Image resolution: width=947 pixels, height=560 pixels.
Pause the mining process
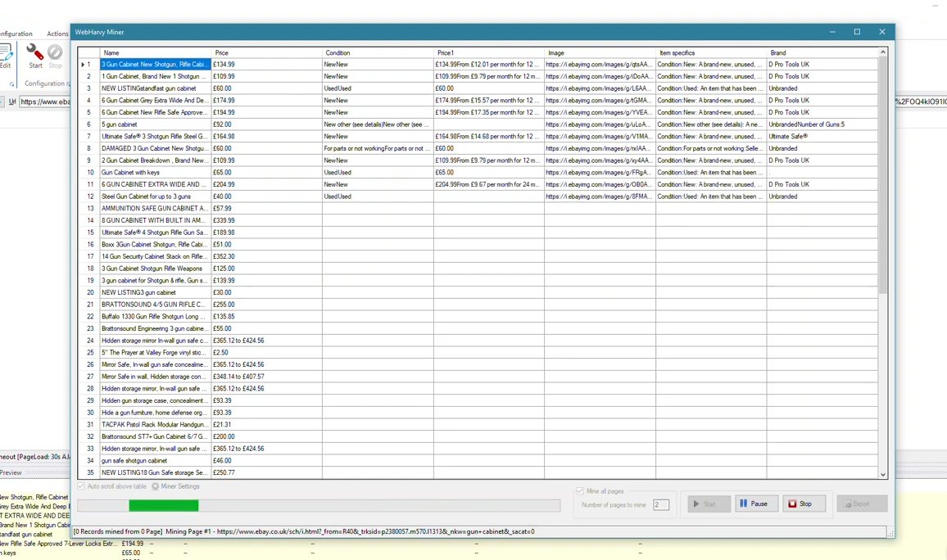point(756,504)
